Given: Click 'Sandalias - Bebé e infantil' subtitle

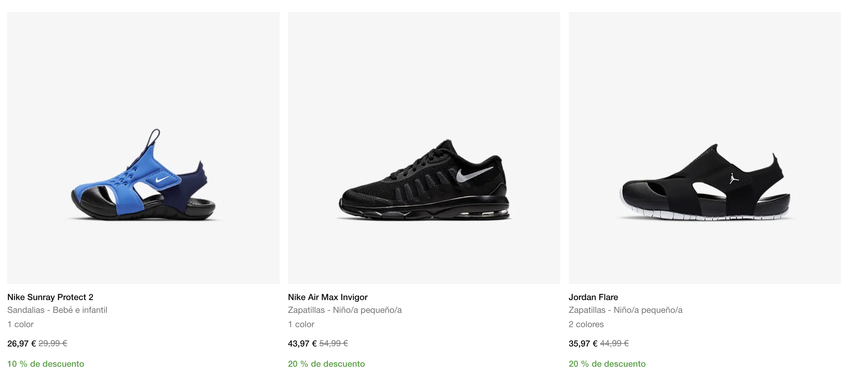Looking at the screenshot, I should coord(57,310).
